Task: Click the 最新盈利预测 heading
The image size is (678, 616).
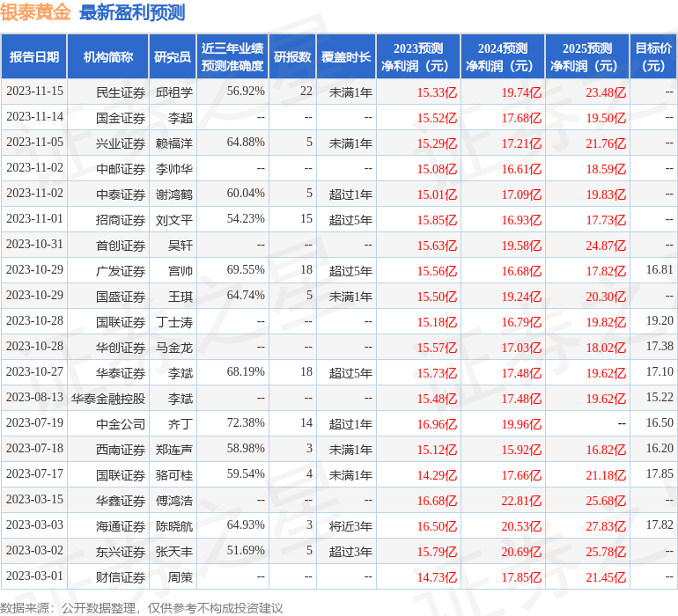Action: pos(132,12)
